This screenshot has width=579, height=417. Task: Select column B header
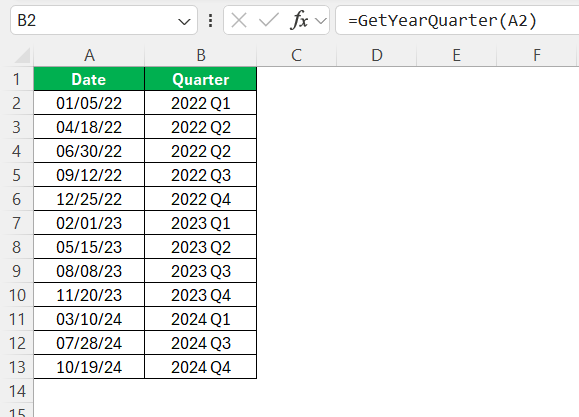[x=201, y=55]
